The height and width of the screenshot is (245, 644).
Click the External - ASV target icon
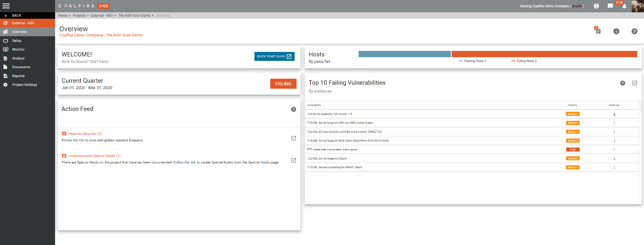5,23
